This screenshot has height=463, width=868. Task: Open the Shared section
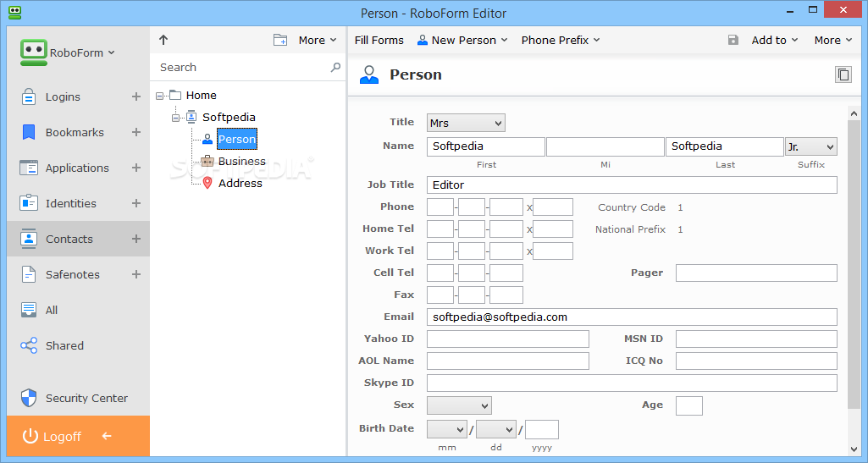pos(78,345)
